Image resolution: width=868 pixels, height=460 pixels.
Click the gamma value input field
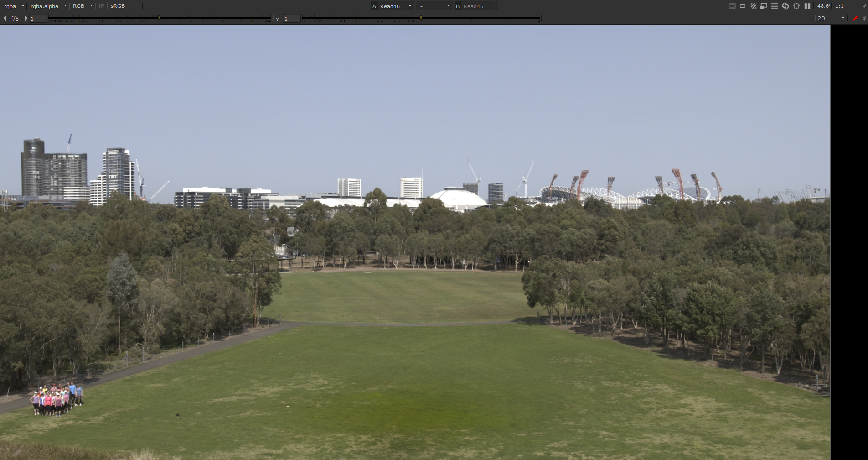[x=292, y=18]
